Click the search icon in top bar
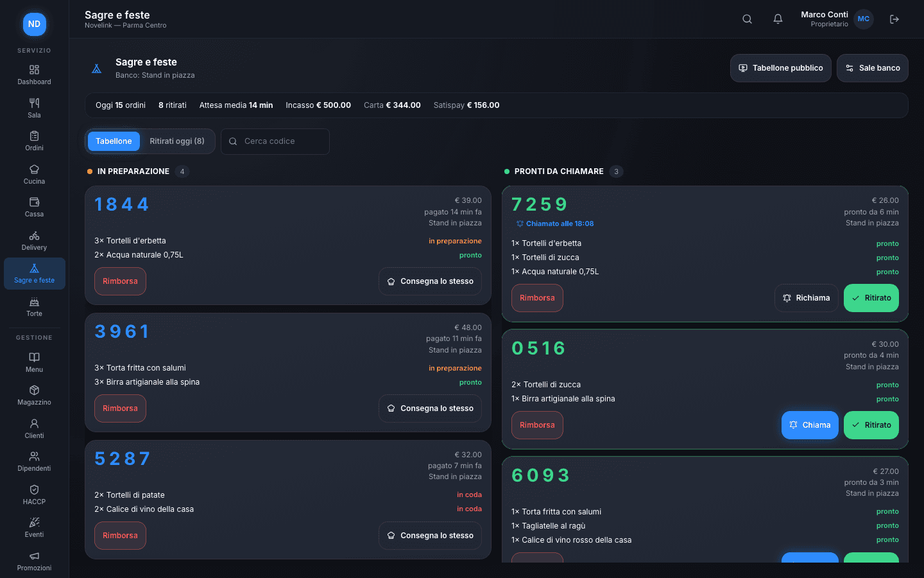This screenshot has width=924, height=578. click(x=747, y=19)
